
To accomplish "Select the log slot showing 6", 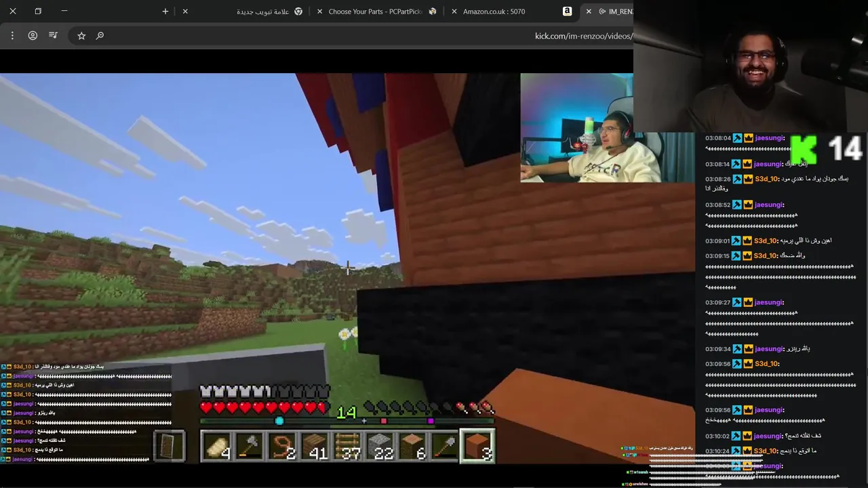I will 412,446.
